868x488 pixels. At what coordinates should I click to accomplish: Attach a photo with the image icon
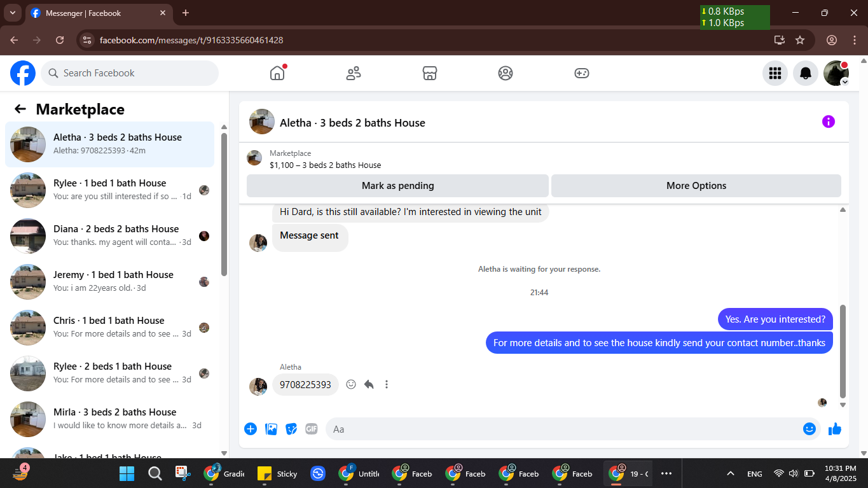pyautogui.click(x=272, y=429)
